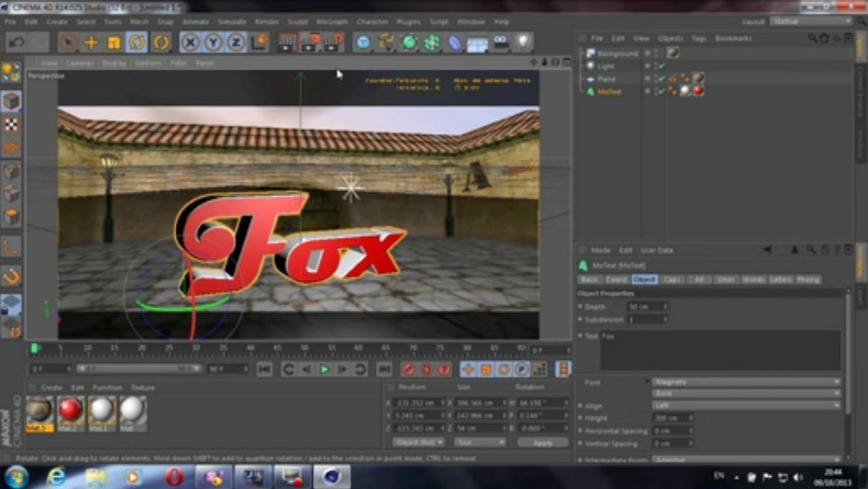The width and height of the screenshot is (868, 489).
Task: Open the floor environment icon
Action: (478, 43)
